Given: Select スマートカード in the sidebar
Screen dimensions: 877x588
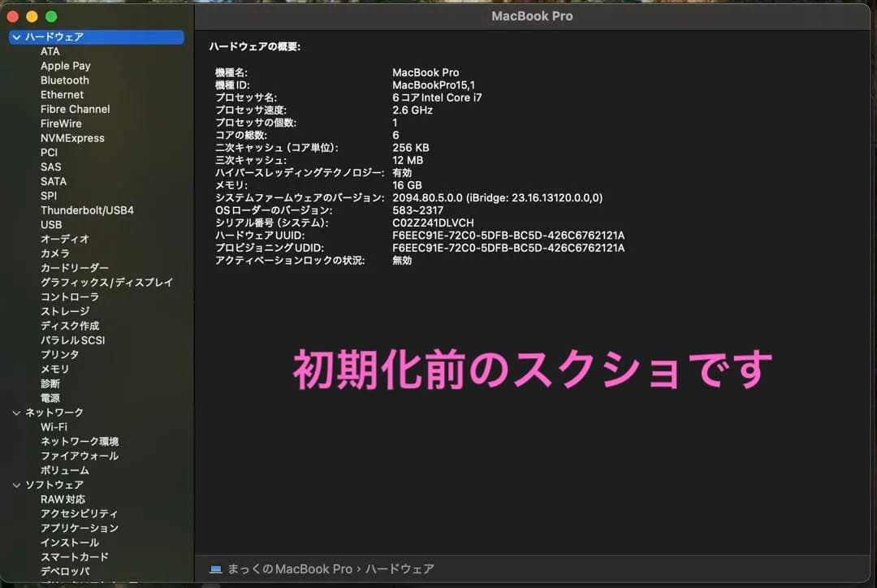Looking at the screenshot, I should pos(75,557).
